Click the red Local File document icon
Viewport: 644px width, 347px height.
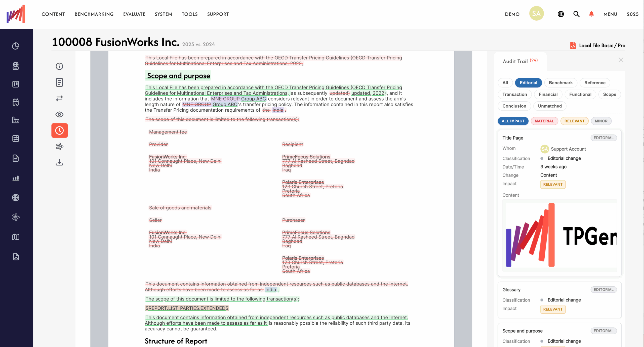[573, 46]
